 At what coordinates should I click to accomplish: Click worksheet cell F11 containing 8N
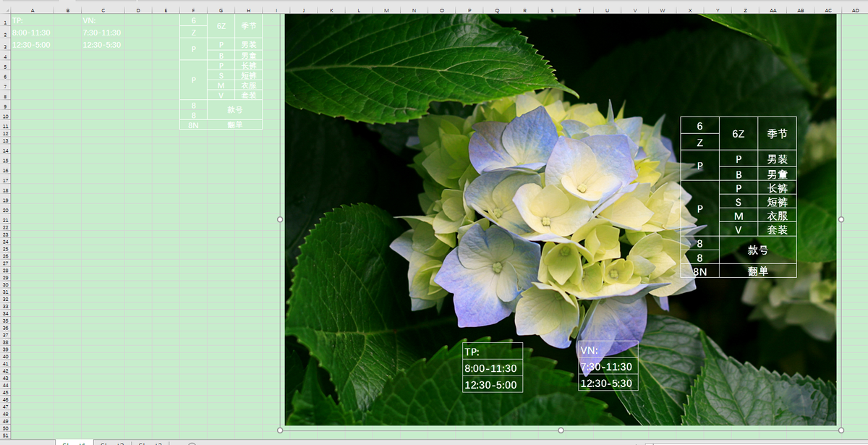coord(193,125)
